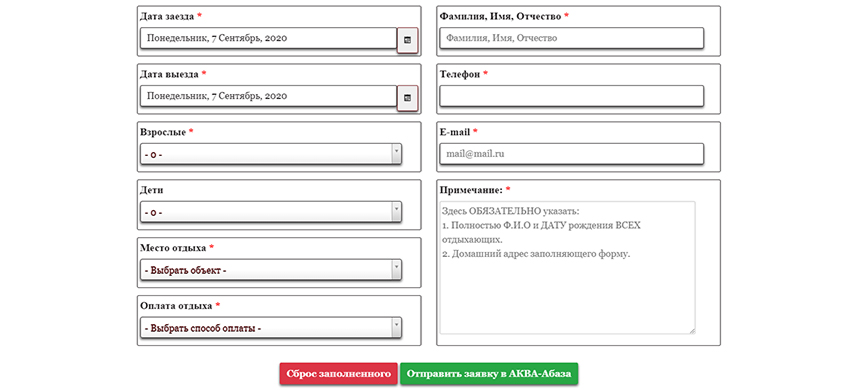The width and height of the screenshot is (860, 390).
Task: Click the Сброс заполненного button
Action: [x=338, y=374]
